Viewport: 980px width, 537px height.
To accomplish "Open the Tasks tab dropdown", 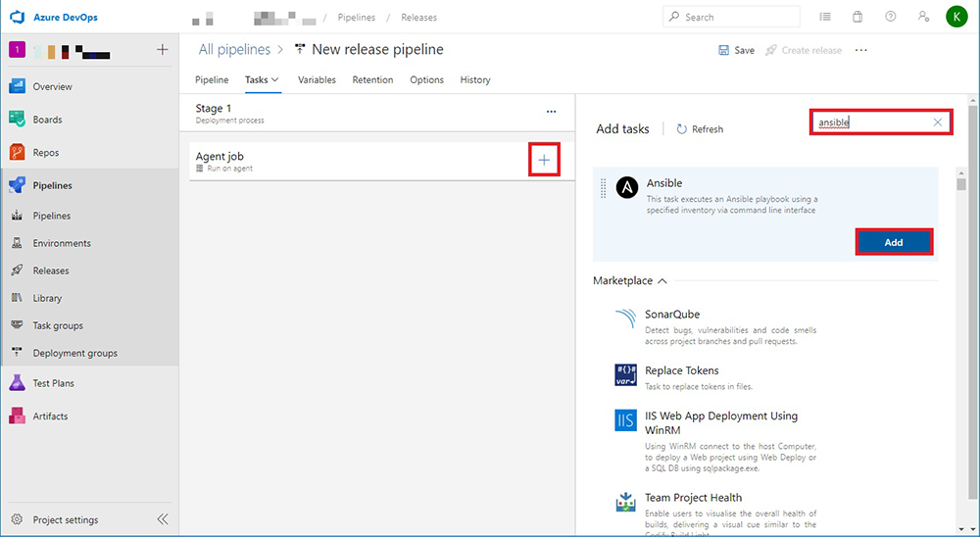I will pos(262,80).
